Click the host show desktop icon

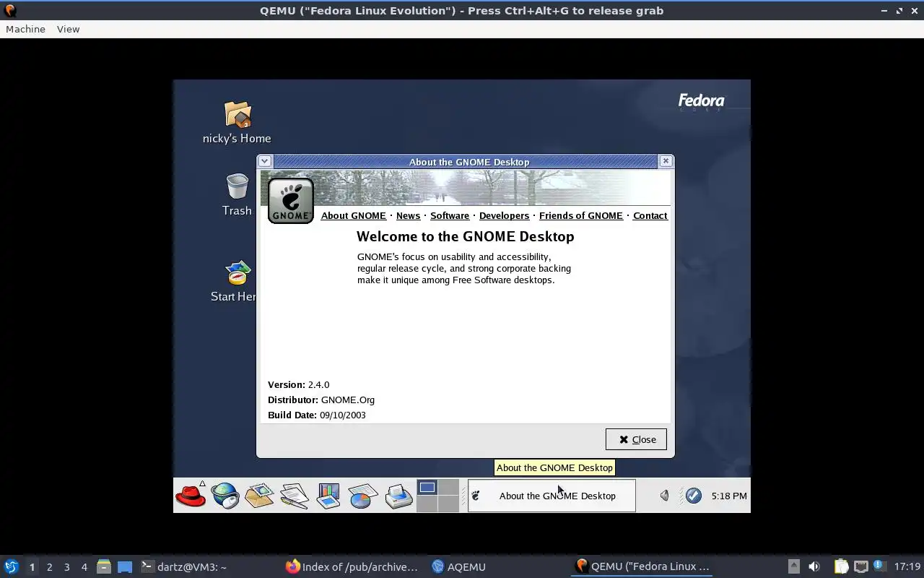pos(125,566)
